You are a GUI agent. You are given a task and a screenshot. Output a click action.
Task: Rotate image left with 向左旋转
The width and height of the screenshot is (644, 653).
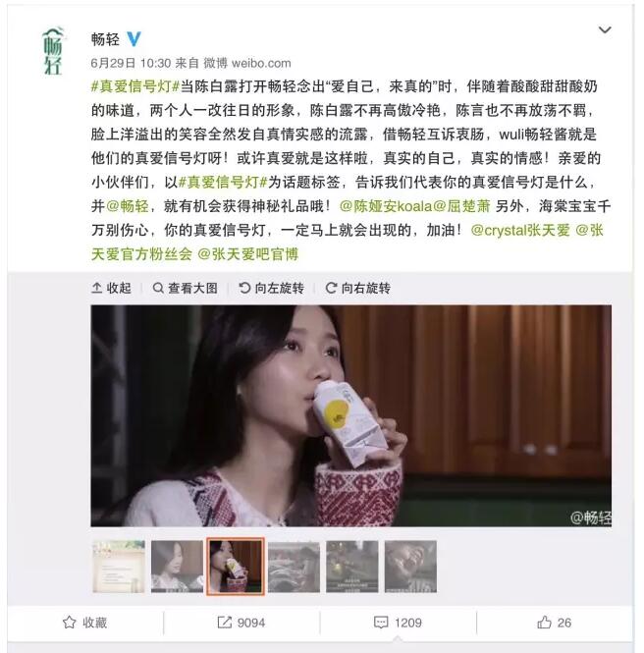point(271,288)
